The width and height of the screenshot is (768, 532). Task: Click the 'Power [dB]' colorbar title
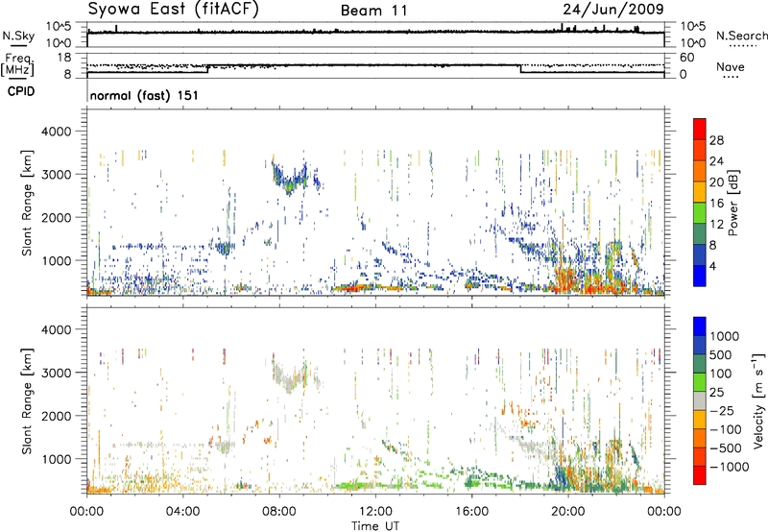click(x=733, y=203)
